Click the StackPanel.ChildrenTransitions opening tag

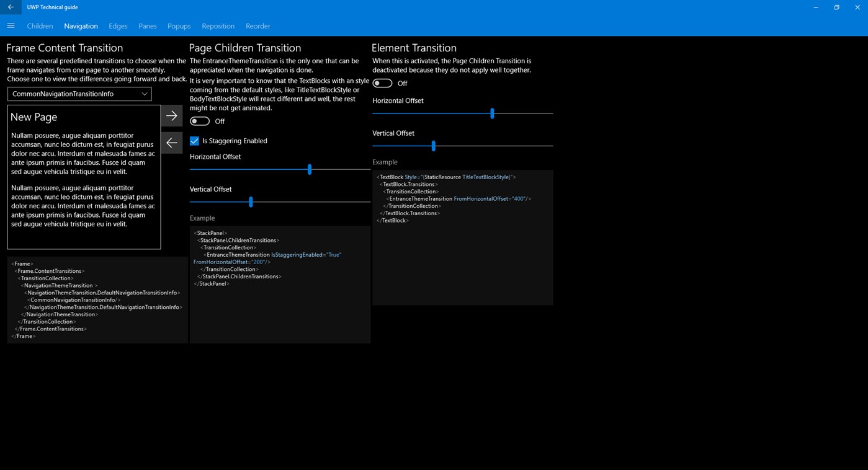pos(238,240)
